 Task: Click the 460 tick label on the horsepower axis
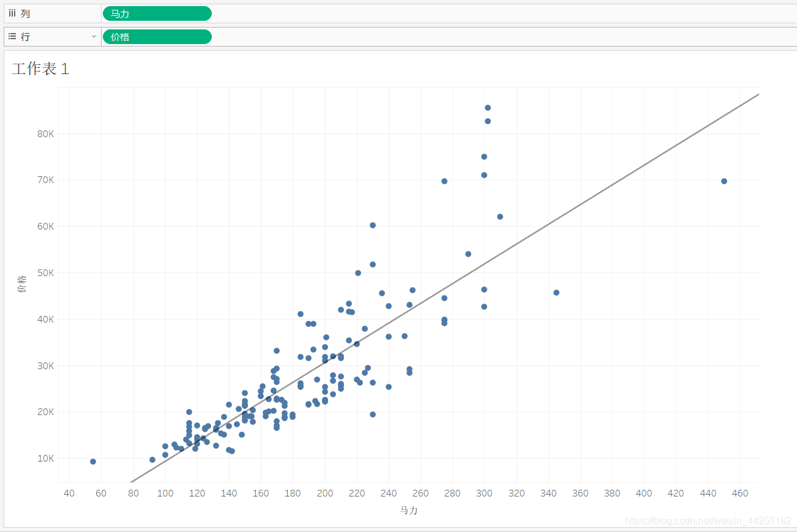tap(740, 493)
